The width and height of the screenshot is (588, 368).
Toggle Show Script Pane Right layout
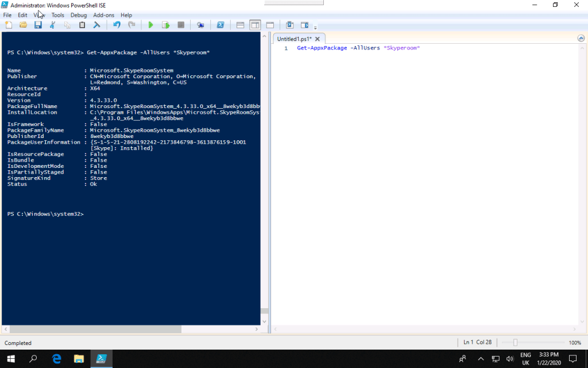pyautogui.click(x=255, y=25)
